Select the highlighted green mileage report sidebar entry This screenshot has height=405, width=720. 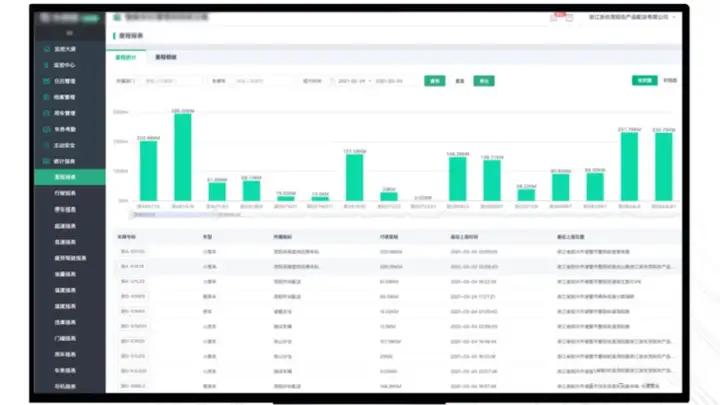click(x=69, y=177)
